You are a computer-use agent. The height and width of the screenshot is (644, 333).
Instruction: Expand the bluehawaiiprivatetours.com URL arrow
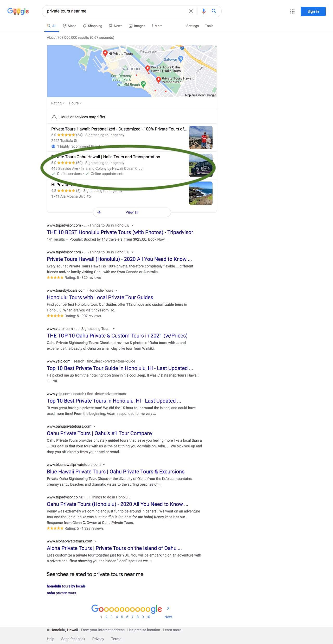(x=104, y=465)
